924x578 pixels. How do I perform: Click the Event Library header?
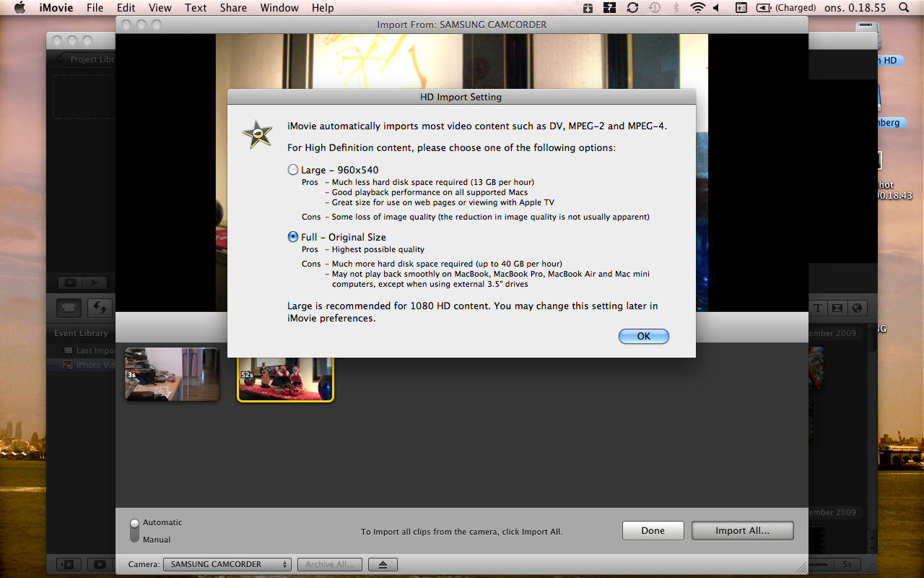[x=81, y=333]
